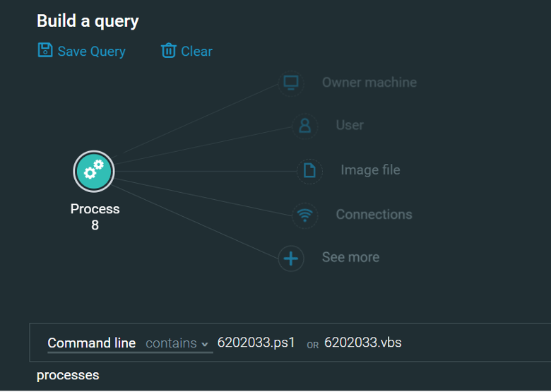This screenshot has width=551, height=392.
Task: Select the Connections label
Action: 374,215
